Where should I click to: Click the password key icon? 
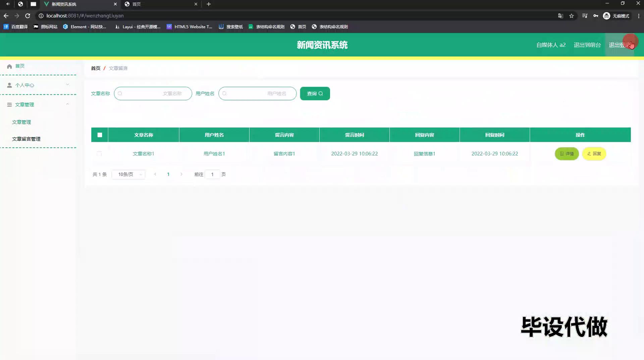point(596,16)
